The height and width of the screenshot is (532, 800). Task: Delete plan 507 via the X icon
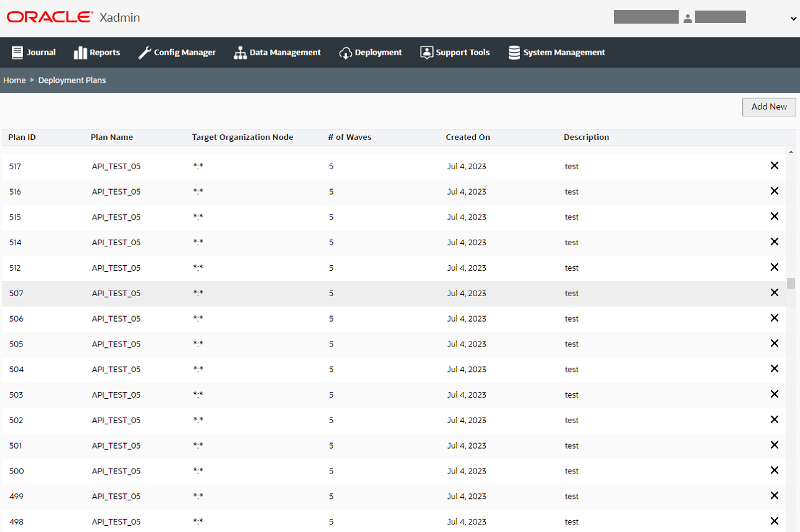774,292
